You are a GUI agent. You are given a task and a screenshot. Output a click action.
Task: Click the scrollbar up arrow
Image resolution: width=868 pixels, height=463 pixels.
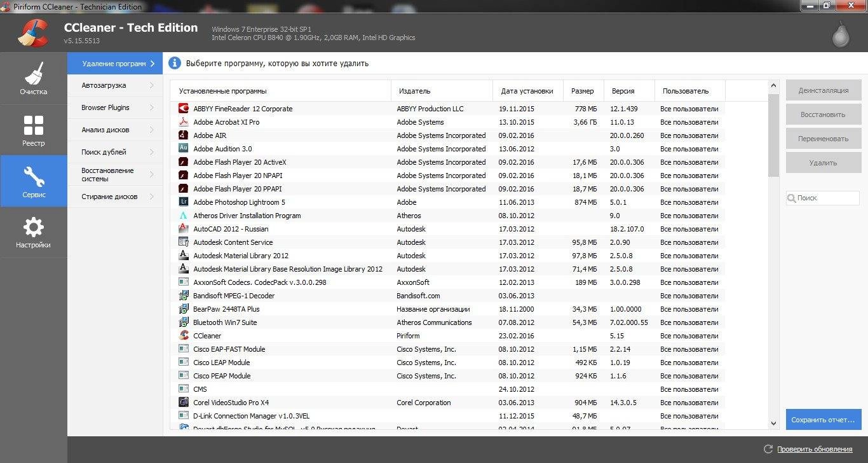point(773,85)
